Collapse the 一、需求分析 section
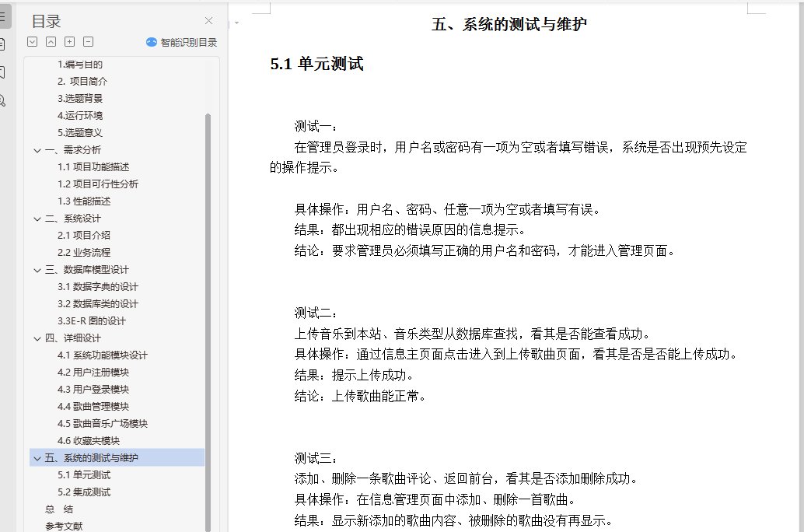This screenshot has width=804, height=532. tap(37, 150)
